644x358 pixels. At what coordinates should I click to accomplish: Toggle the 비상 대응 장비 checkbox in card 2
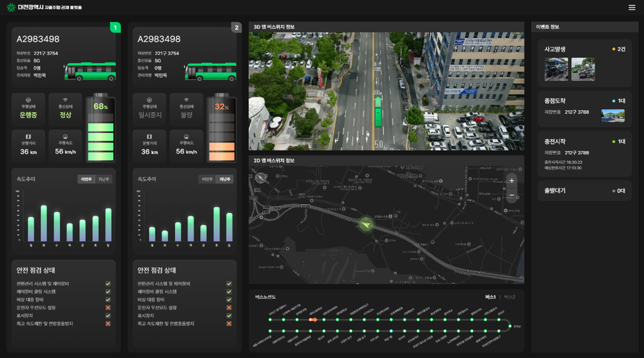point(229,300)
